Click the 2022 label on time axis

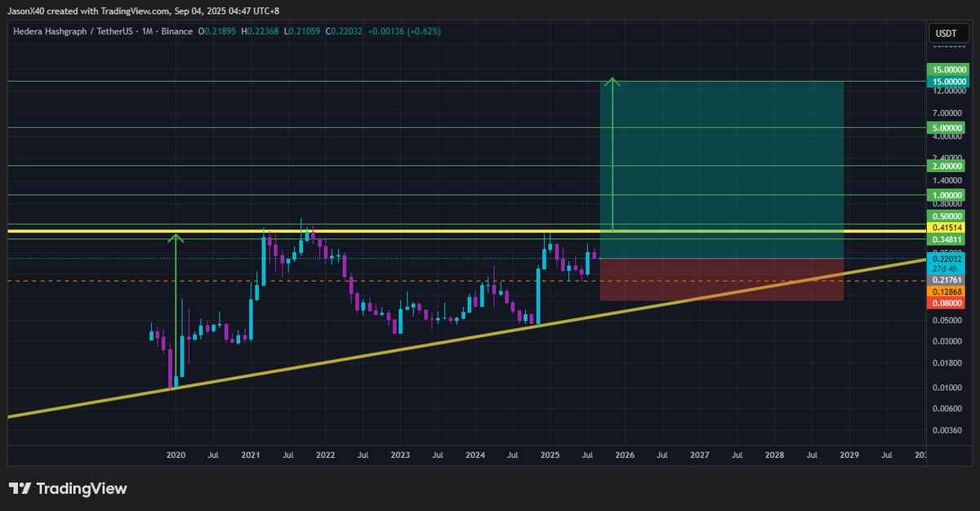(x=325, y=454)
